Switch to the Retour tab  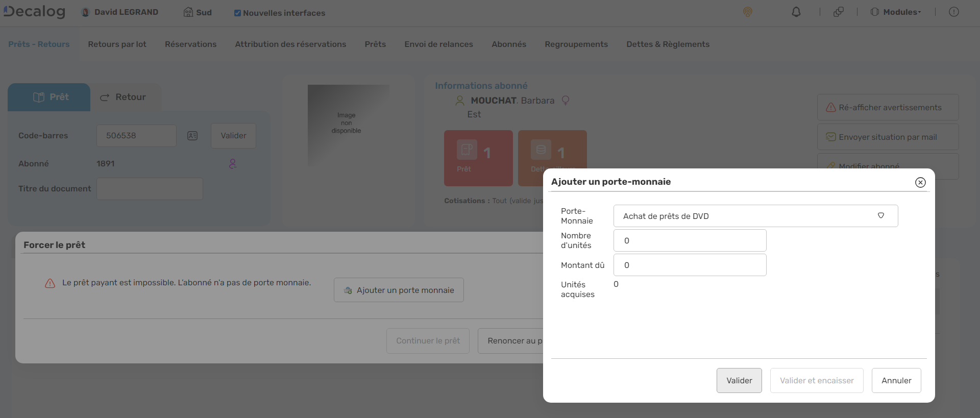123,97
